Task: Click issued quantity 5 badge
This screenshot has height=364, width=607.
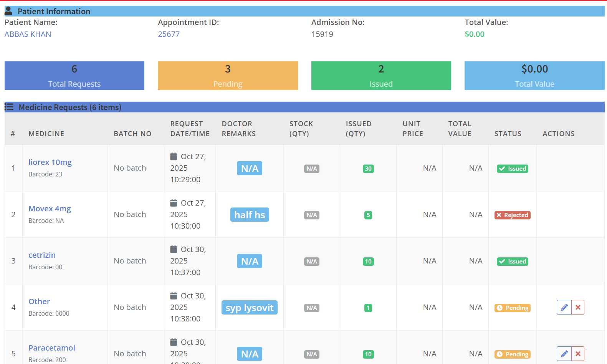Action: click(x=368, y=215)
